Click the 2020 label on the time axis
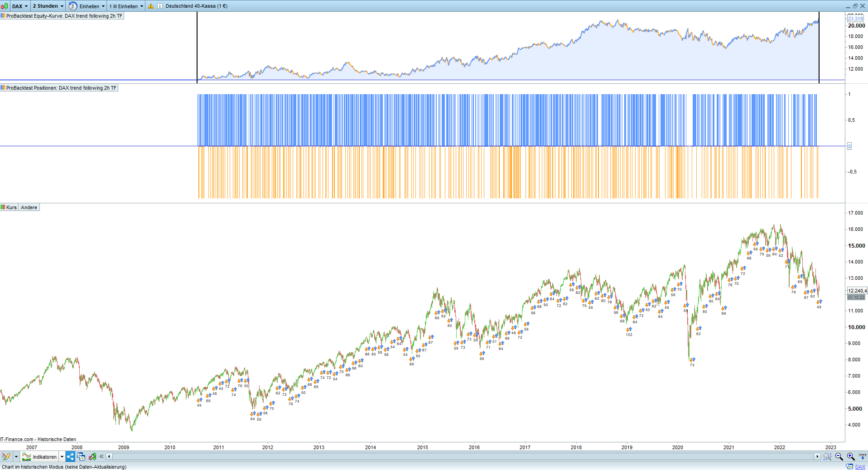This screenshot has width=868, height=470. tap(677, 447)
